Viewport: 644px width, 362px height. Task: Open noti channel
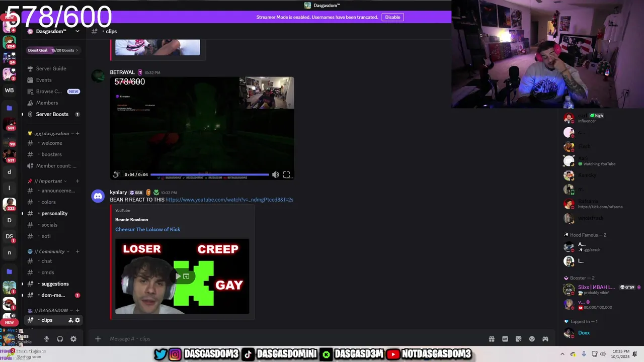click(46, 236)
